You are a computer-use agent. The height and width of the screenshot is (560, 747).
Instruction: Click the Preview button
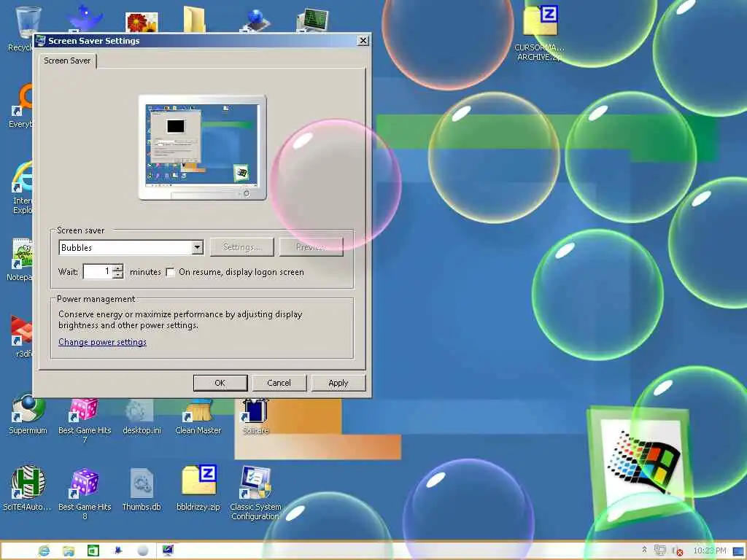point(311,247)
